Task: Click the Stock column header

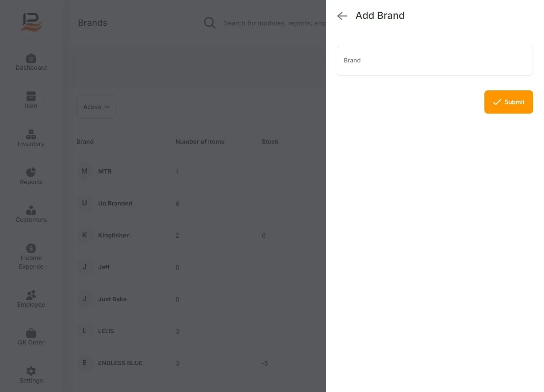Action: click(270, 142)
